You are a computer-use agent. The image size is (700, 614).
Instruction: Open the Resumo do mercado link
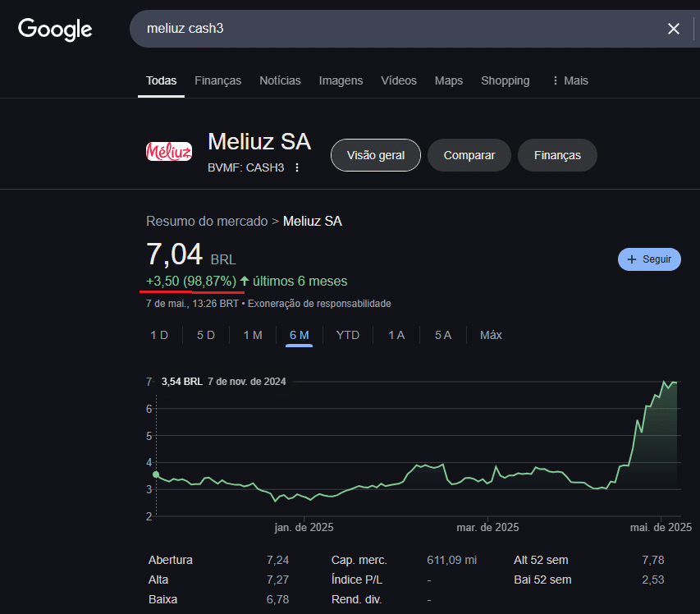pyautogui.click(x=207, y=221)
